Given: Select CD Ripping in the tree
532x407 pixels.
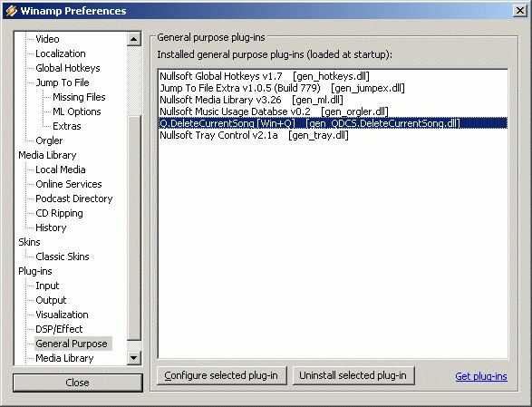Looking at the screenshot, I should point(60,213).
